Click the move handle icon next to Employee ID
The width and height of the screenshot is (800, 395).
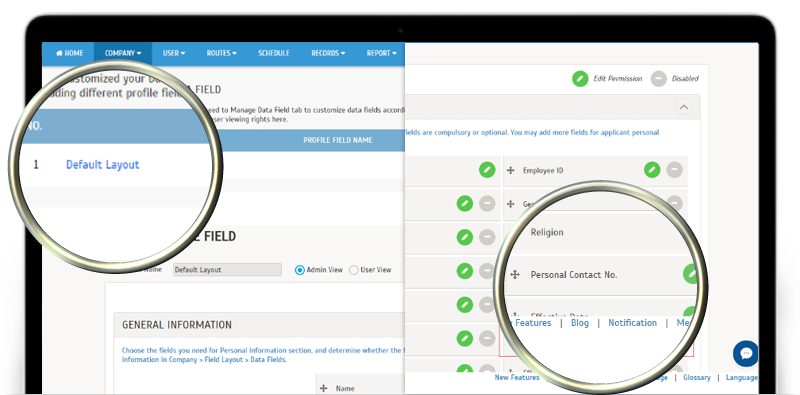(x=510, y=170)
